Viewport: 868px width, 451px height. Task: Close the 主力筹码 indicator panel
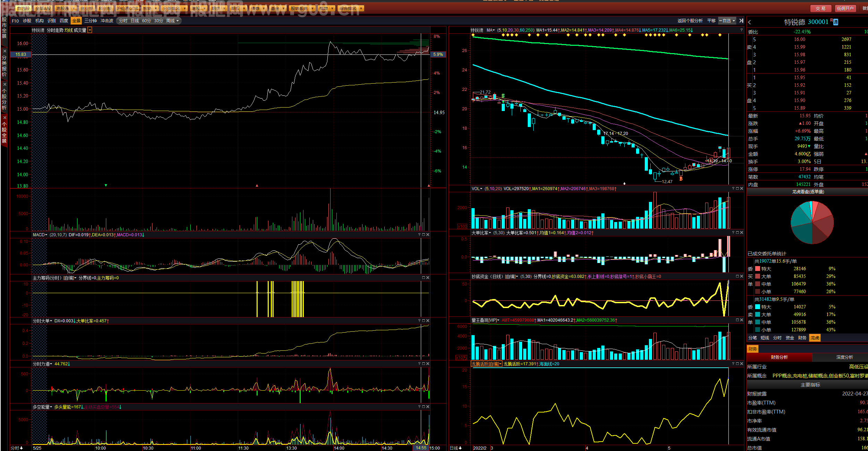428,278
